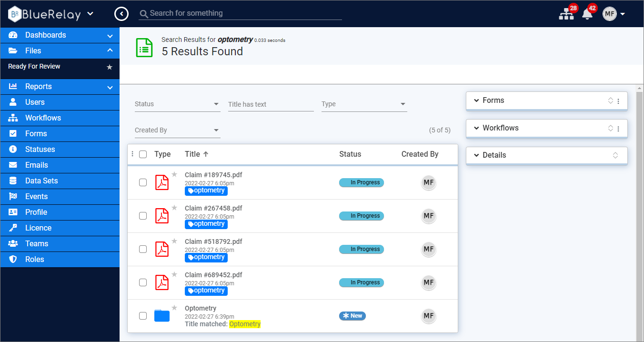
Task: Open Teams in the sidebar
Action: pos(60,243)
